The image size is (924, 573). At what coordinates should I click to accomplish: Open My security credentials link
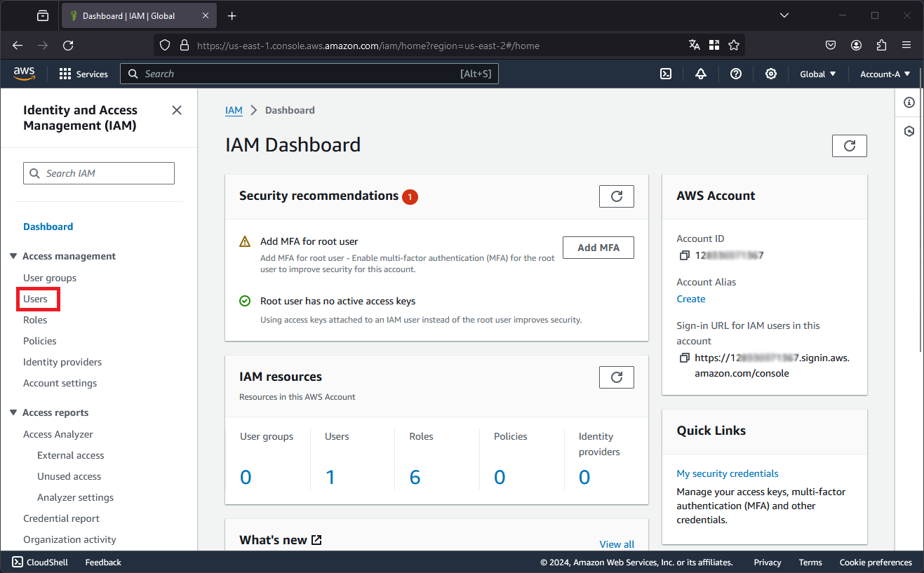(728, 473)
